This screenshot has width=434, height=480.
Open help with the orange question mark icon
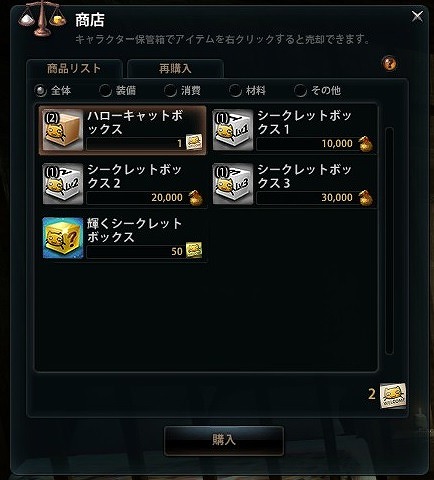[389, 63]
